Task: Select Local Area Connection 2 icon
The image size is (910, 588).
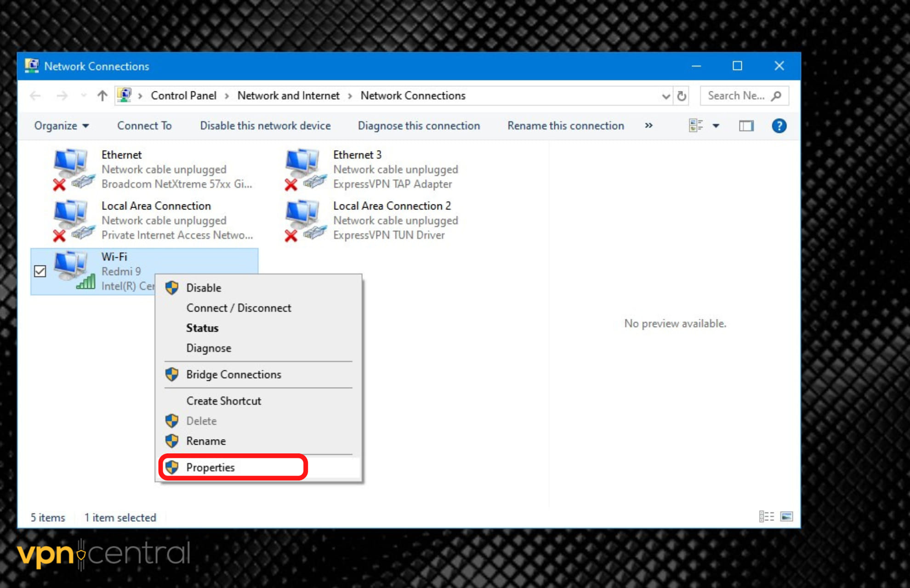Action: pyautogui.click(x=303, y=220)
